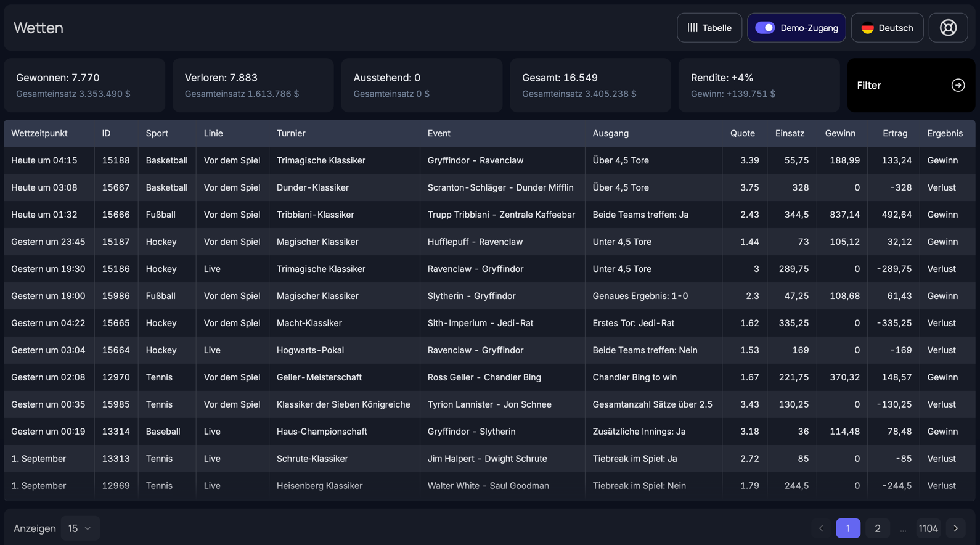Go to next page with right chevron

[956, 528]
